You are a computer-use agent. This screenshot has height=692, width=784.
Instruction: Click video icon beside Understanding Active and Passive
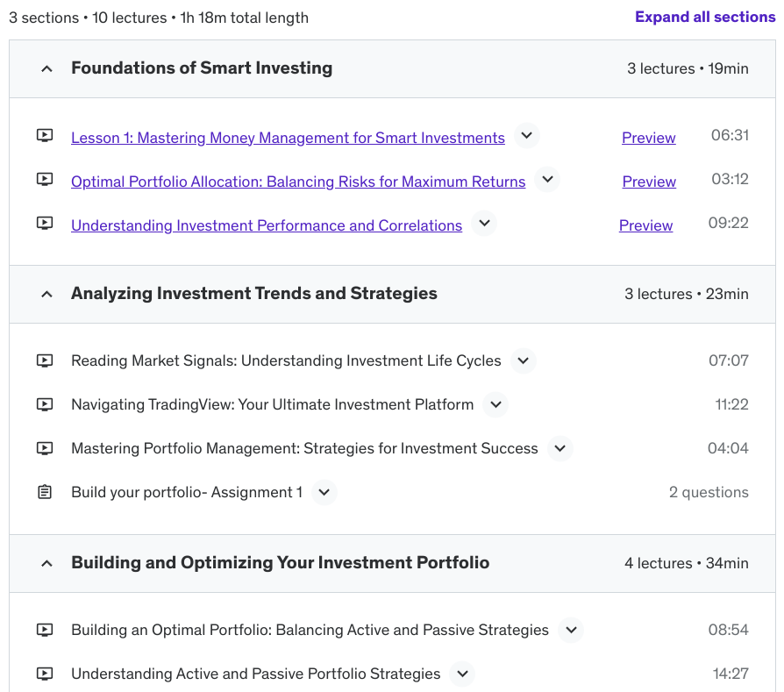pos(45,674)
